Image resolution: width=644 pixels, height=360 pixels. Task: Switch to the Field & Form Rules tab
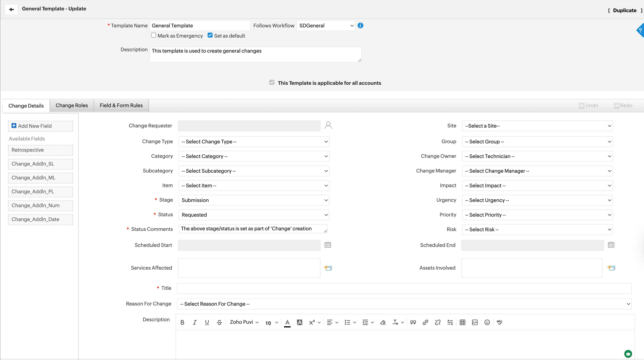coord(121,105)
